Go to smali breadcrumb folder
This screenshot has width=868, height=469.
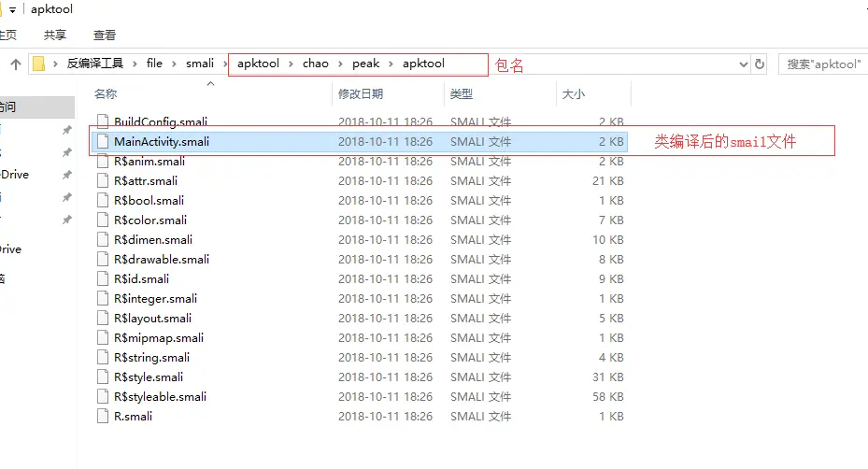point(200,64)
